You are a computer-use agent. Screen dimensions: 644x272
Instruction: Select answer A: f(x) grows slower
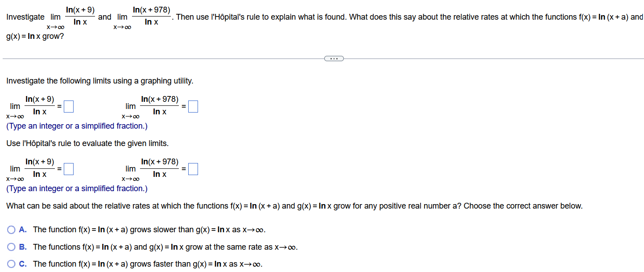point(12,230)
